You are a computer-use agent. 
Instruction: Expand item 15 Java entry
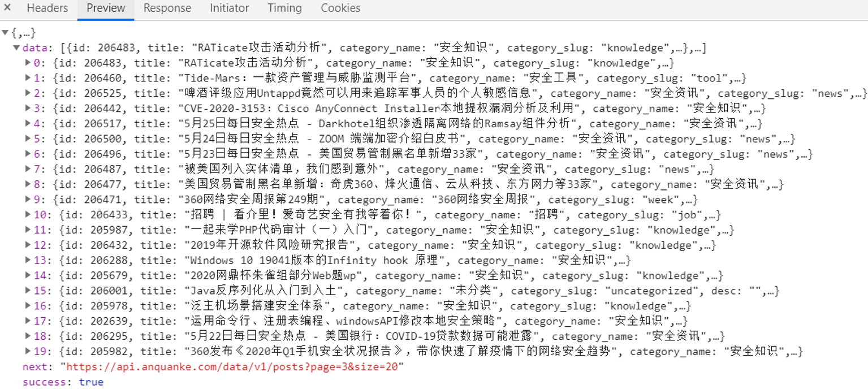pos(28,291)
